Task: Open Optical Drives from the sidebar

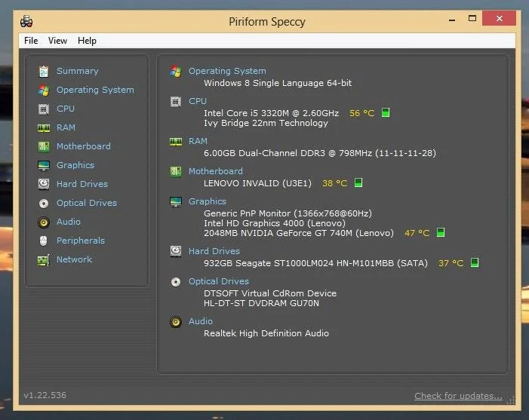Action: (87, 204)
